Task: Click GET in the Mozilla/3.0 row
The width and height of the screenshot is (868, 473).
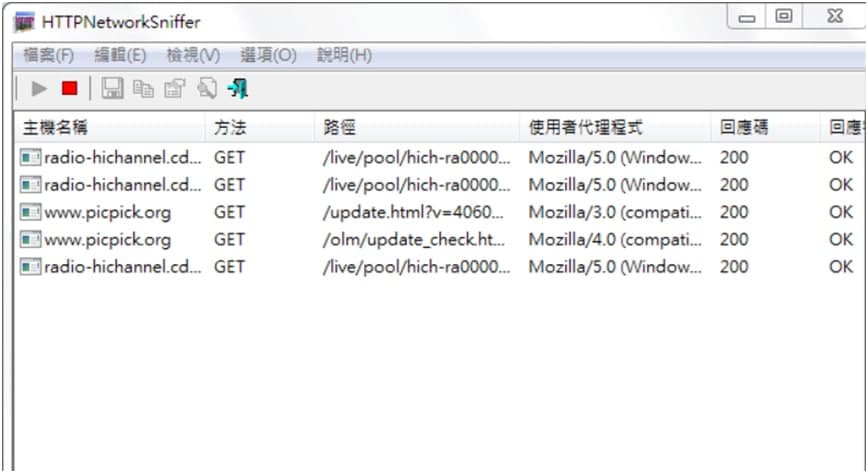Action: tap(229, 212)
